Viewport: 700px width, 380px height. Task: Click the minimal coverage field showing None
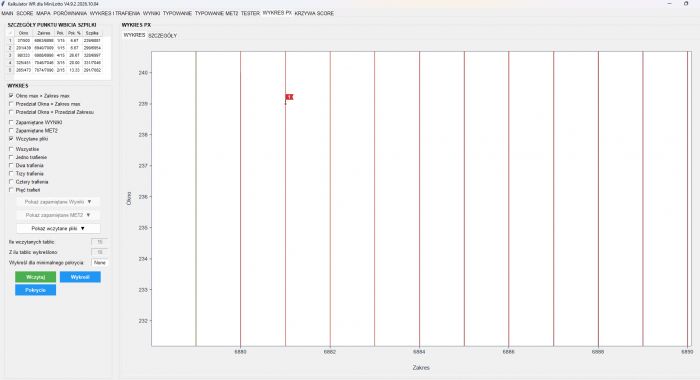[100, 263]
